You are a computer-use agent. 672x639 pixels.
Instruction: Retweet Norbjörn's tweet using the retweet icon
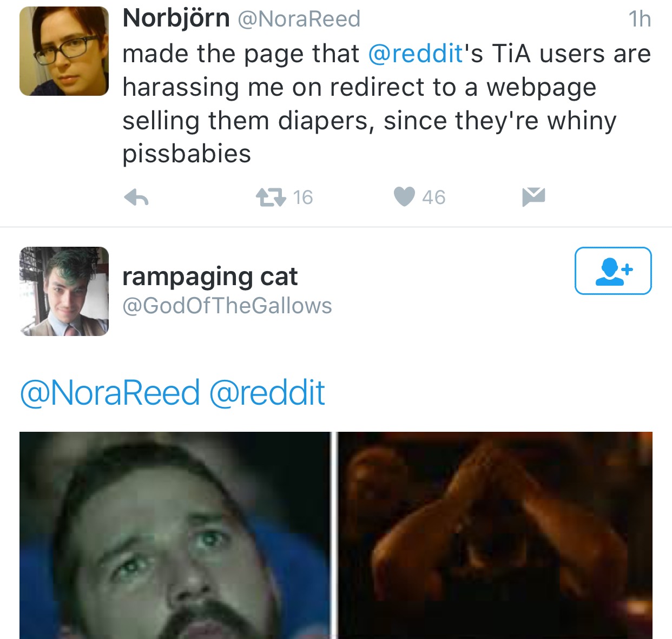tap(271, 197)
